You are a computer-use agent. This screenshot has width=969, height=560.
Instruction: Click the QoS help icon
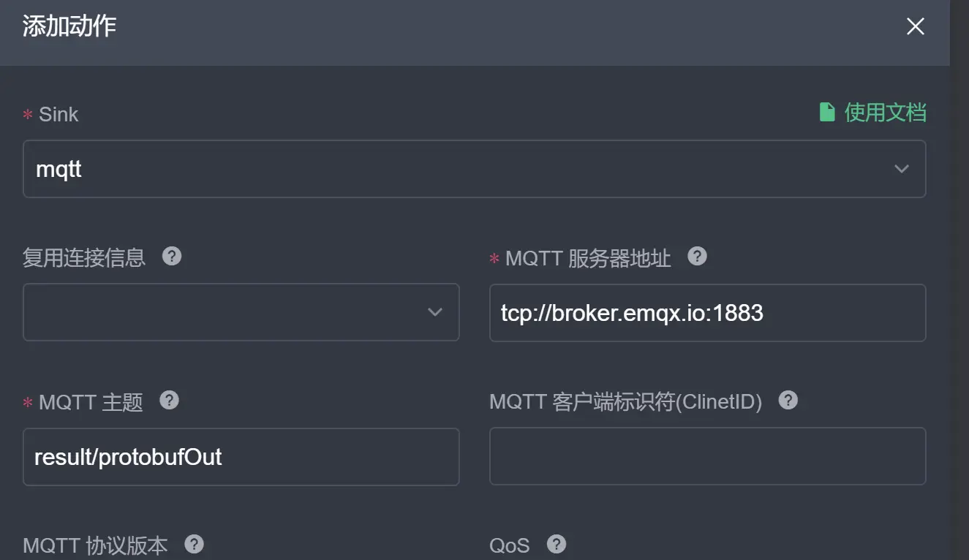[x=556, y=544]
